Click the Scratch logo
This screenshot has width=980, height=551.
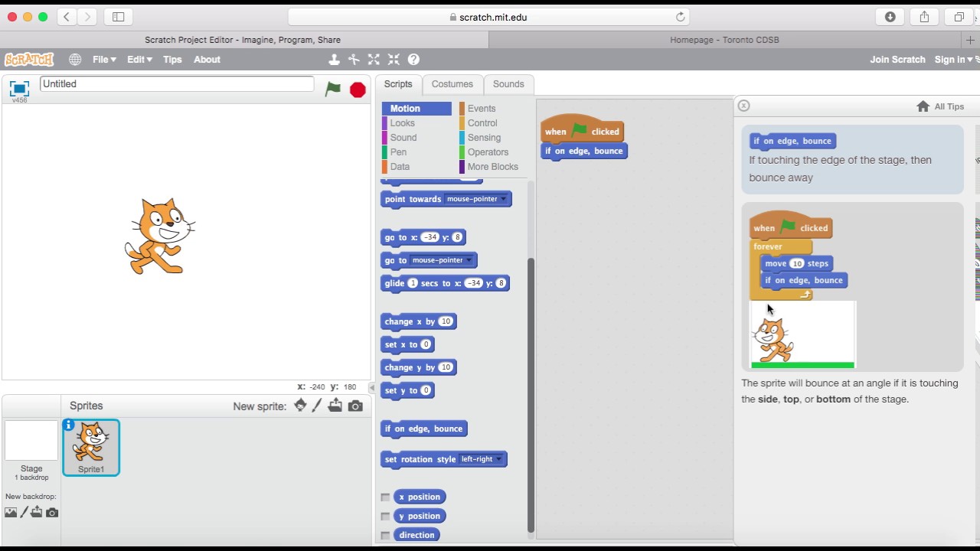(x=29, y=59)
